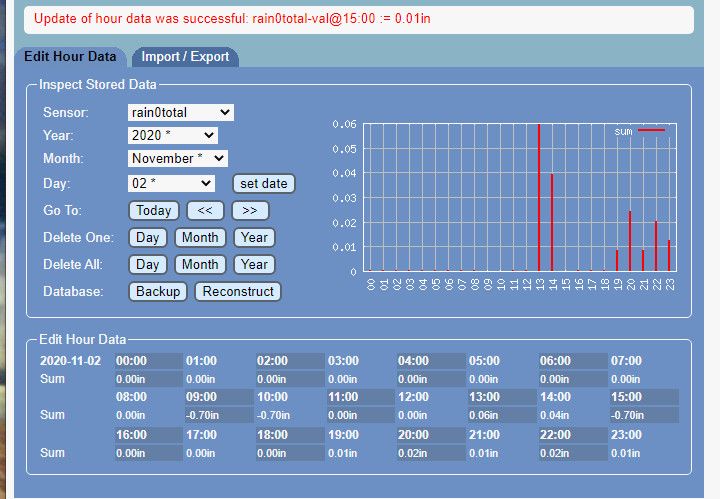Click the database Backup button
720x499 pixels.
pyautogui.click(x=158, y=292)
